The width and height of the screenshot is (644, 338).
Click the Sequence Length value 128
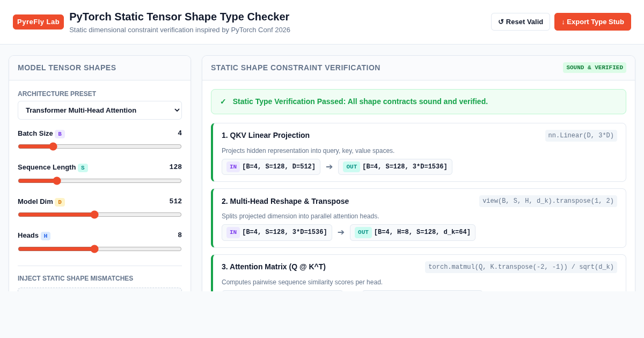pyautogui.click(x=175, y=167)
